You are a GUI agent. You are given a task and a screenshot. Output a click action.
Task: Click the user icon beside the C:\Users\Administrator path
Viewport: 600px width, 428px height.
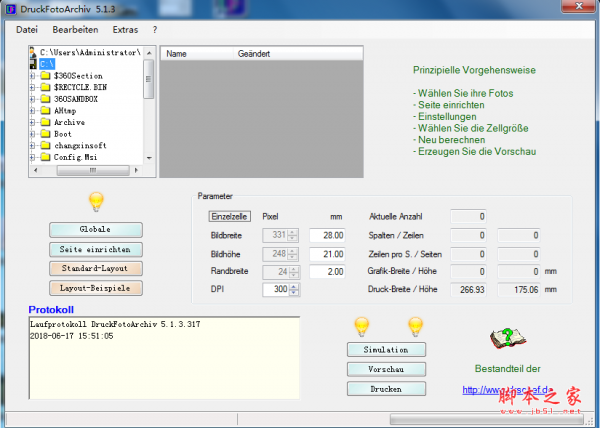[33, 52]
